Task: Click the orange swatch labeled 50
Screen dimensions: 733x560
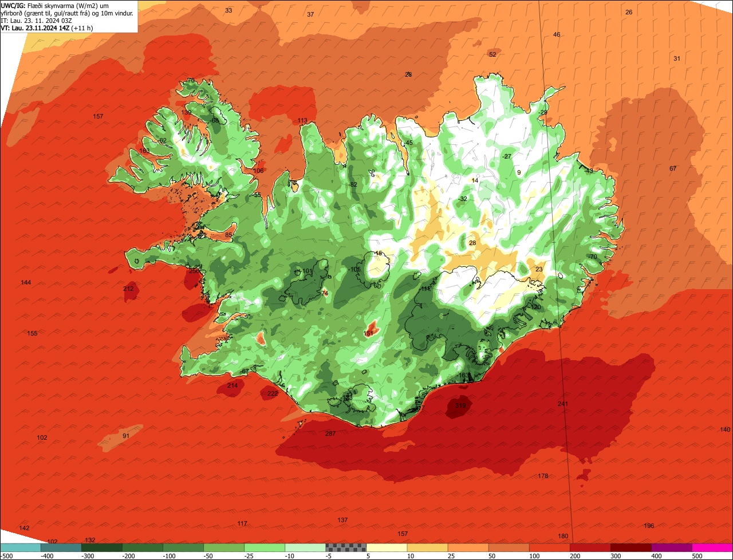Action: [x=509, y=547]
